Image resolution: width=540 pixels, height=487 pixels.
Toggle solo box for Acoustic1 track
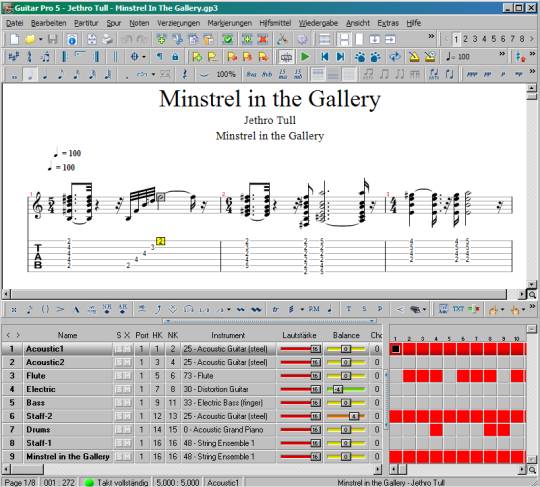point(119,349)
